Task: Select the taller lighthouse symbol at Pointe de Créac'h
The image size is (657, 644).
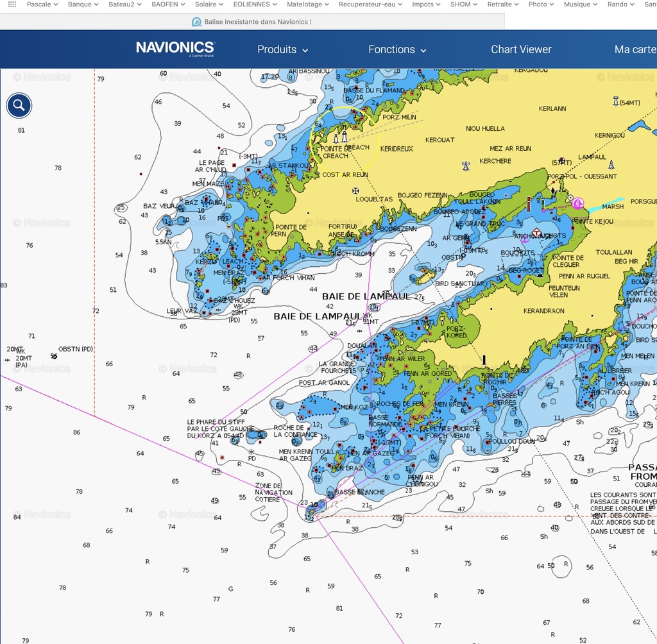Action: [345, 136]
